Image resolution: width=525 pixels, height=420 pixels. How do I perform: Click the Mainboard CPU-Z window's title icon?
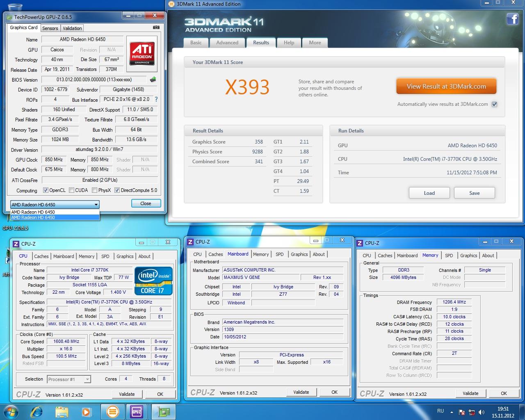tap(190, 242)
